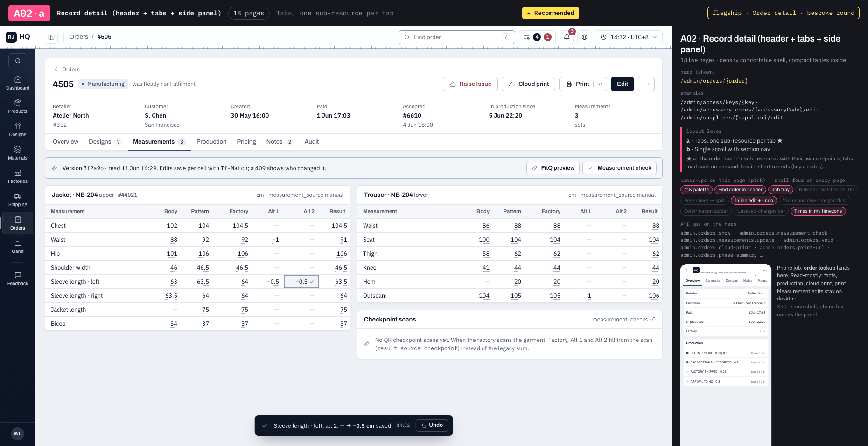Focus the Find order search field
This screenshot has height=446, width=868.
[457, 37]
